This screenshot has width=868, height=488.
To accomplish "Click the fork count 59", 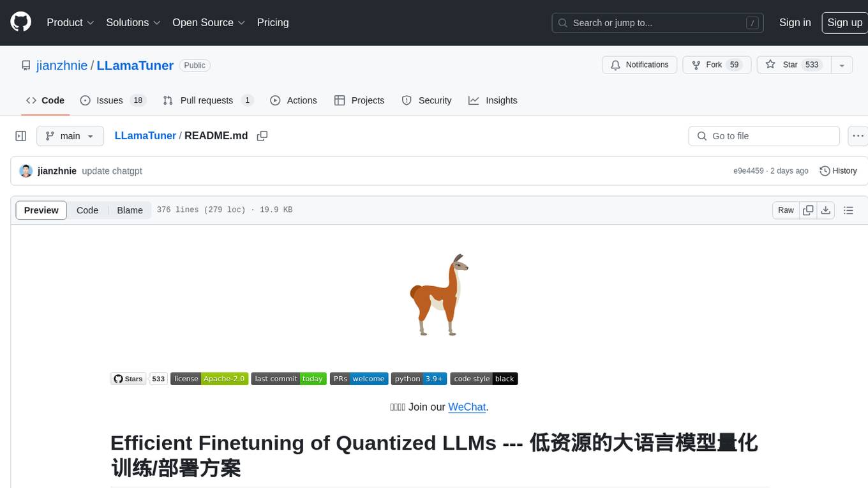I will point(734,65).
